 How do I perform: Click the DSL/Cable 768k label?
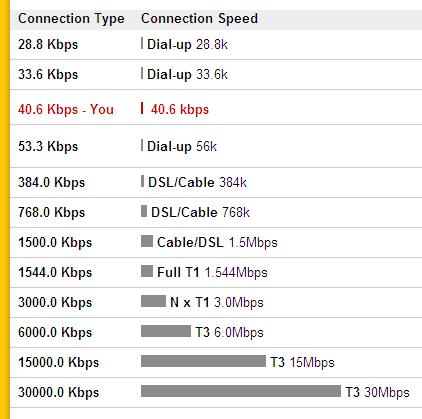(200, 213)
